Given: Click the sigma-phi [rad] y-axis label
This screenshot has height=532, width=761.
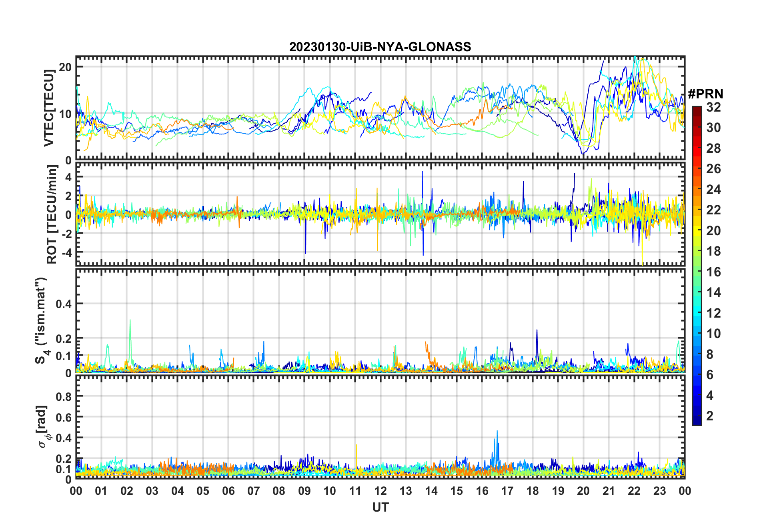Looking at the screenshot, I should [x=43, y=427].
